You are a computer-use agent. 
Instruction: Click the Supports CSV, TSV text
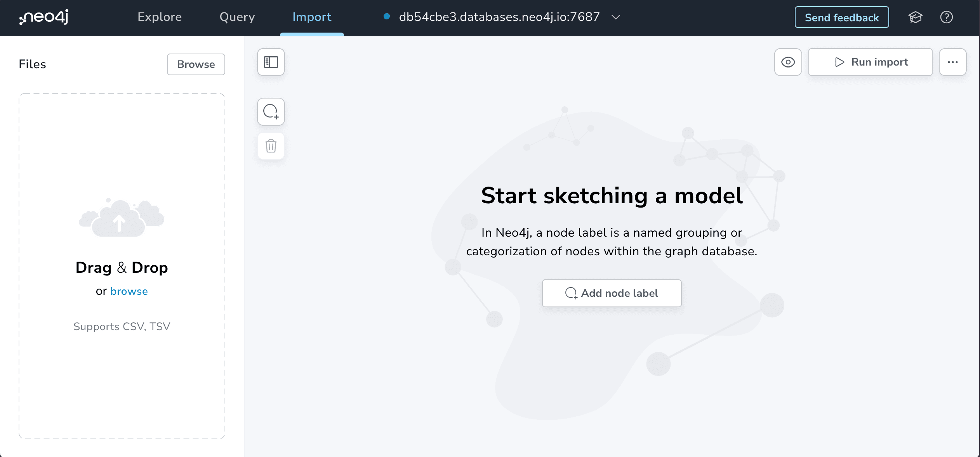tap(122, 327)
